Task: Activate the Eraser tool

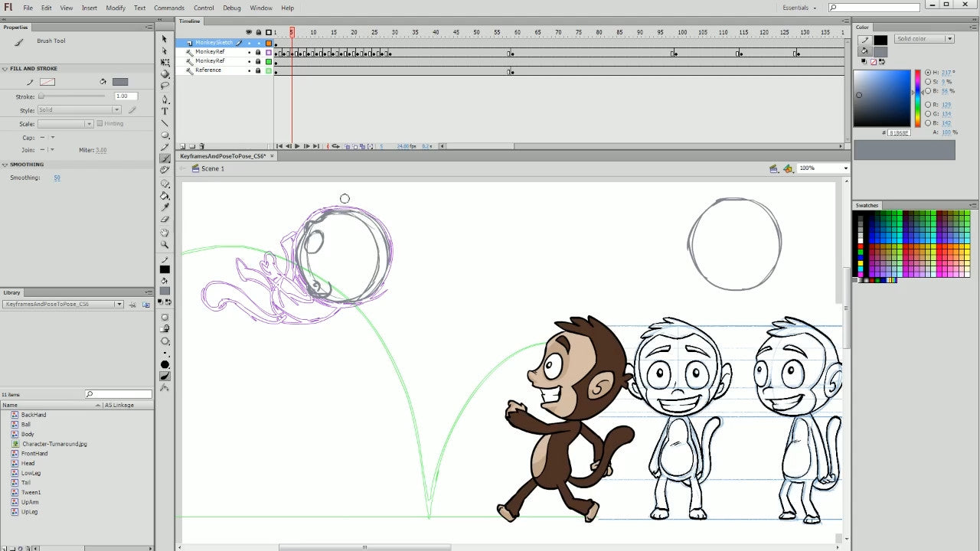Action: (x=165, y=220)
